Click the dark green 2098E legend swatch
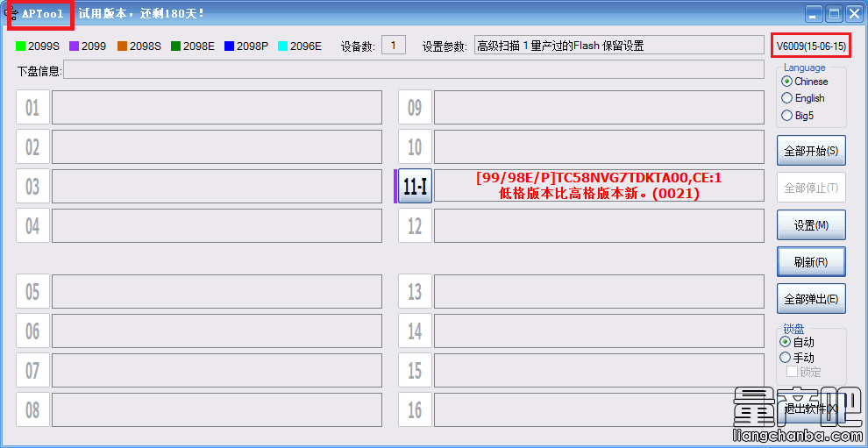868x448 pixels. click(x=176, y=46)
